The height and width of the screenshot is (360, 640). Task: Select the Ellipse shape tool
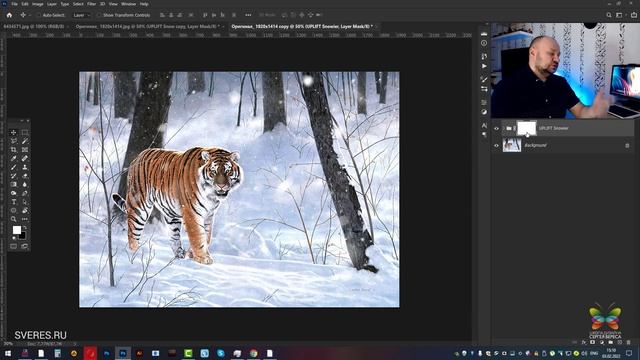click(x=13, y=211)
